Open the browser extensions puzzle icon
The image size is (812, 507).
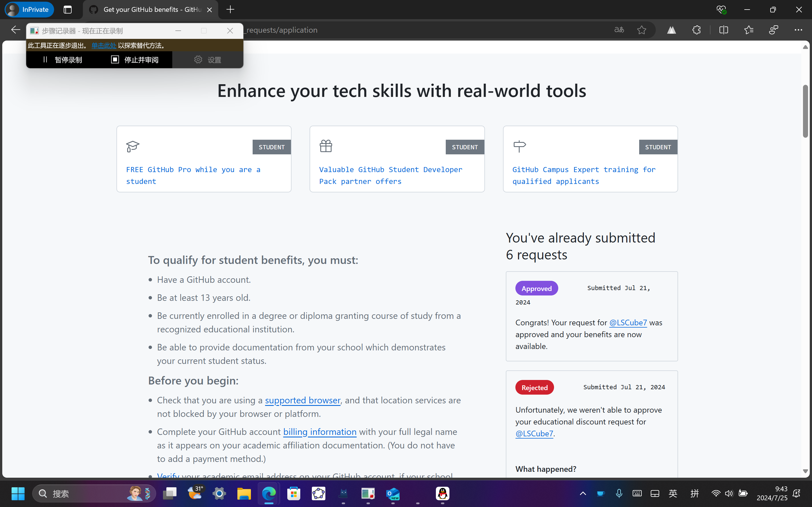pyautogui.click(x=697, y=30)
